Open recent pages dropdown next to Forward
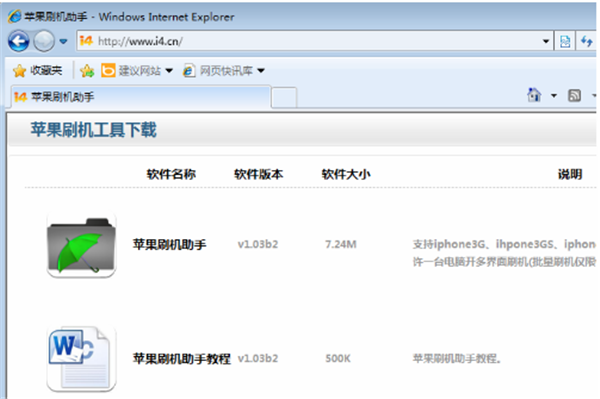Screen dimensions: 600x399 64,41
